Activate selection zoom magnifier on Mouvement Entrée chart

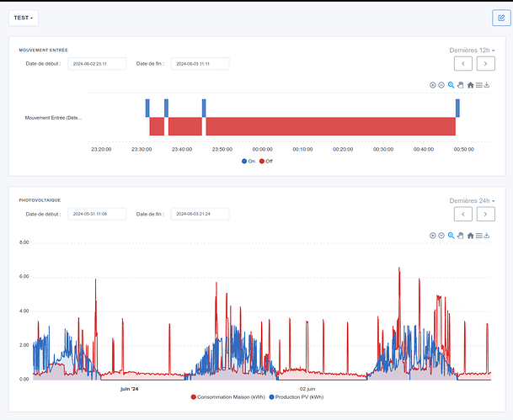[452, 85]
